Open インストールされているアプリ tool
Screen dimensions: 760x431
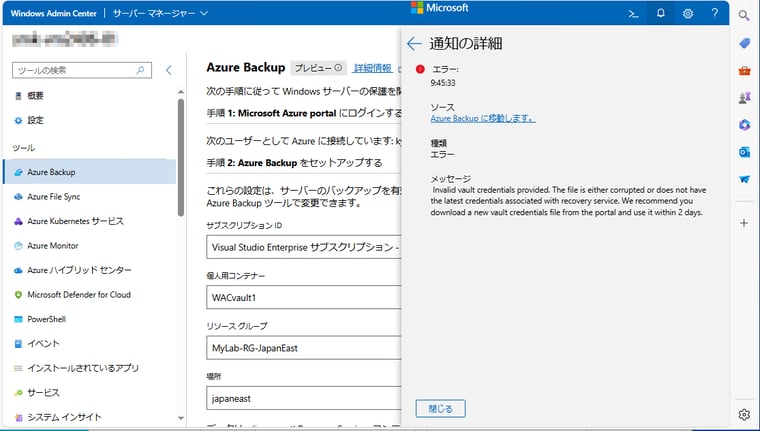click(90, 368)
